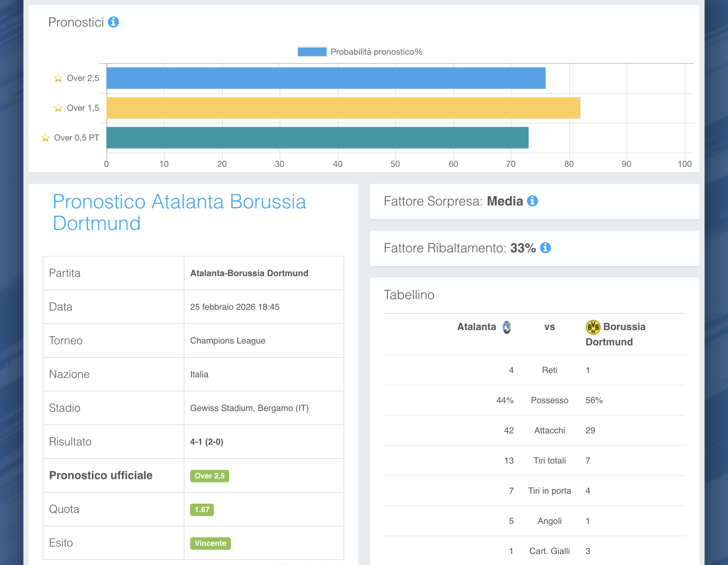The image size is (728, 565).
Task: Click the Borussia Dortmund BVB crest icon
Action: tap(593, 327)
